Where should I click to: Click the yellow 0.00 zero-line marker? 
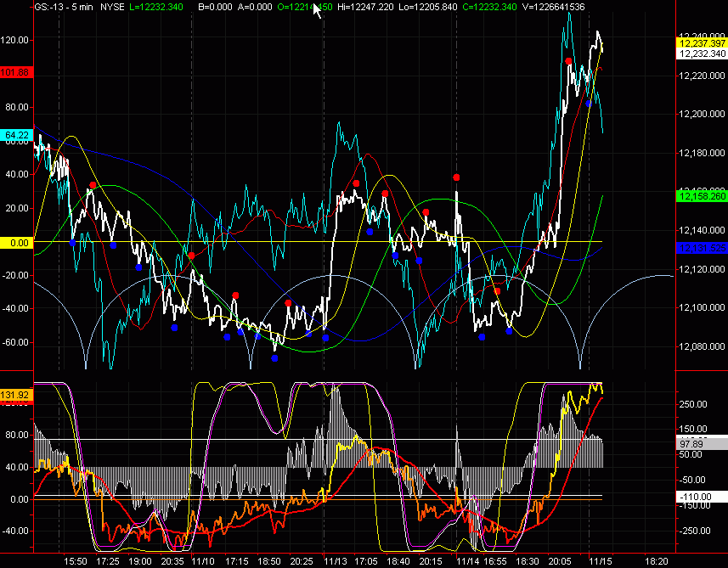(x=16, y=243)
